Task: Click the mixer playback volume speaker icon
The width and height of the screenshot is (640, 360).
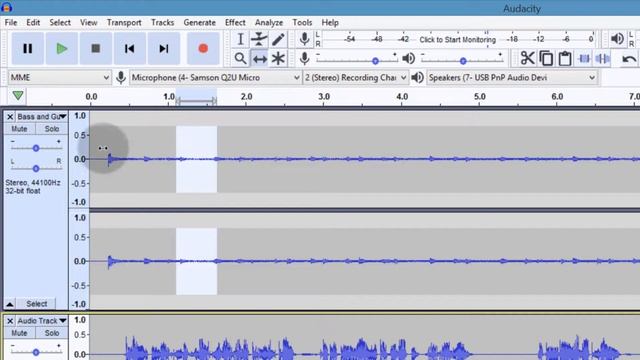Action: pyautogui.click(x=409, y=58)
